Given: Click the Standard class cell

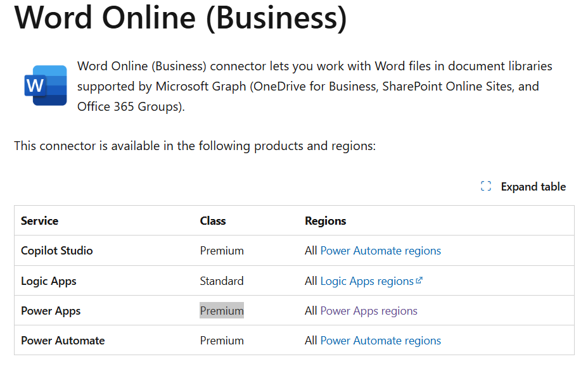Looking at the screenshot, I should pyautogui.click(x=222, y=281).
